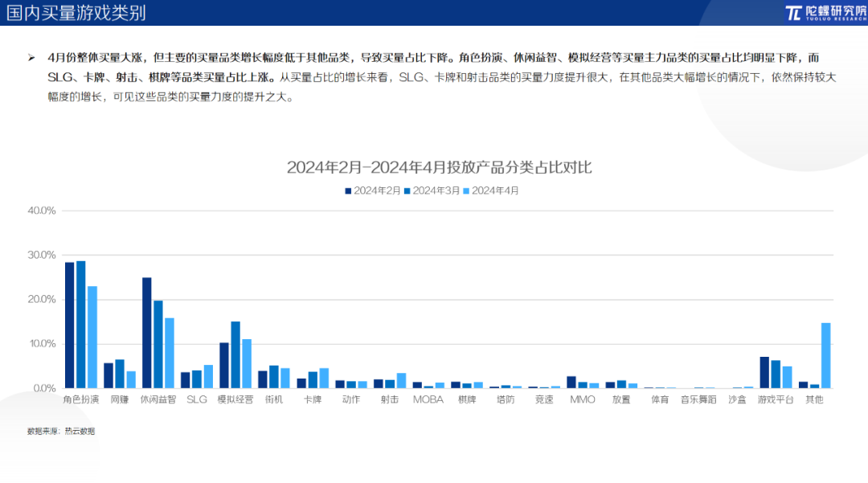Click the 30.0% y-axis label
868x483 pixels.
(42, 255)
